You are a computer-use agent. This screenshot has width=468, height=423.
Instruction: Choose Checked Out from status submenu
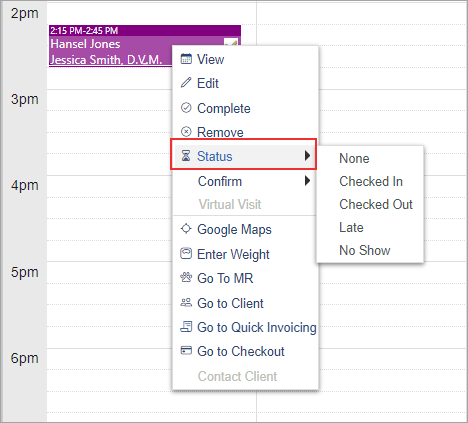pos(376,205)
